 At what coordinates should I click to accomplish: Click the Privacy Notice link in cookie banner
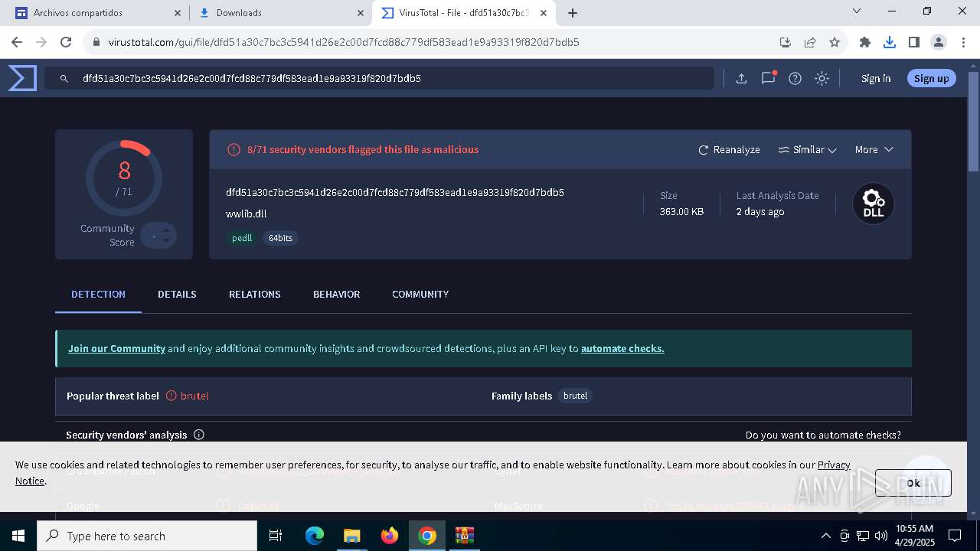pyautogui.click(x=834, y=465)
